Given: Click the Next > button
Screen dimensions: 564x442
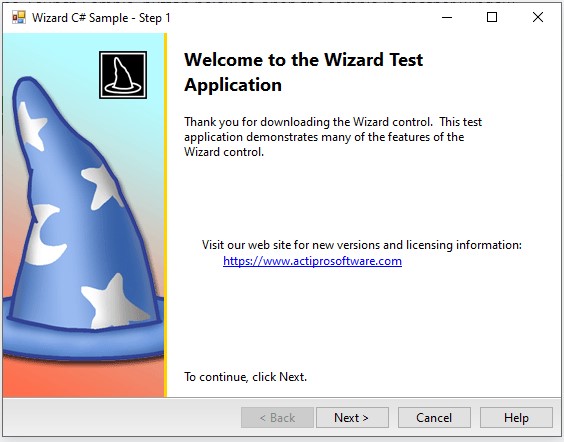Looking at the screenshot, I should coord(352,418).
